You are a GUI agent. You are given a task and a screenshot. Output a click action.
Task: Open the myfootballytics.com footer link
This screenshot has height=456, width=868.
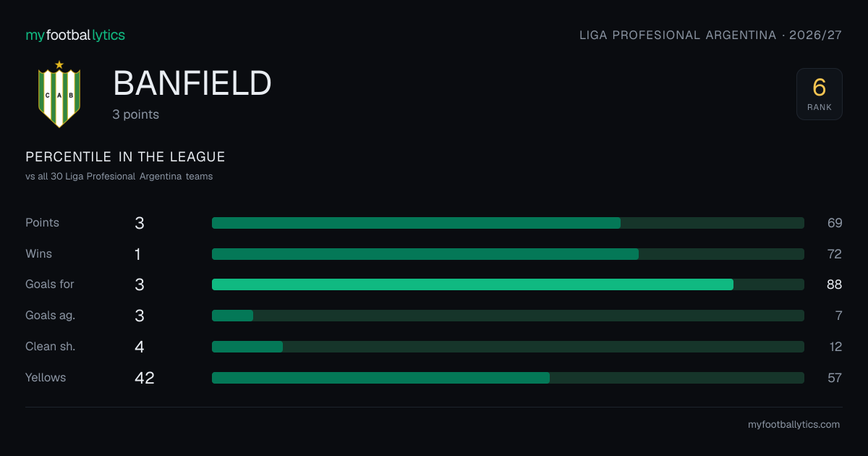793,425
